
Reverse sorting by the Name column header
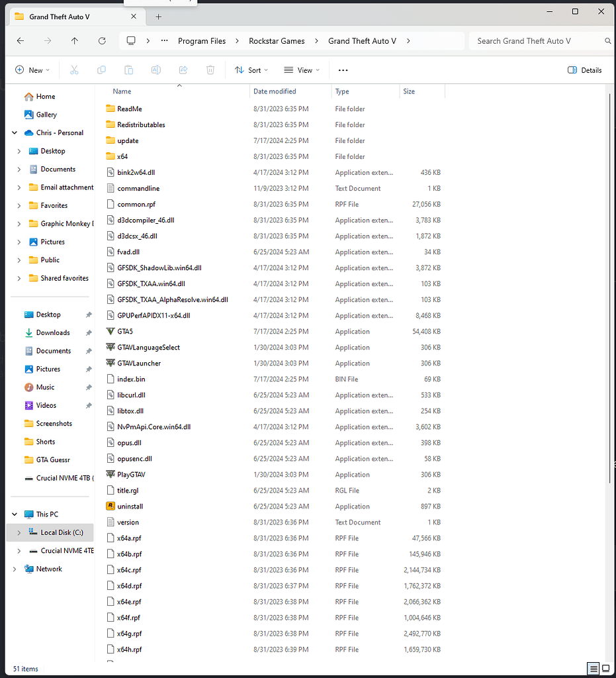pyautogui.click(x=122, y=91)
